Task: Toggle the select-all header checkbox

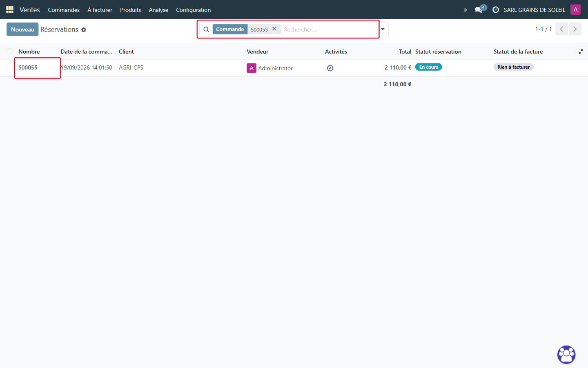Action: (x=9, y=52)
